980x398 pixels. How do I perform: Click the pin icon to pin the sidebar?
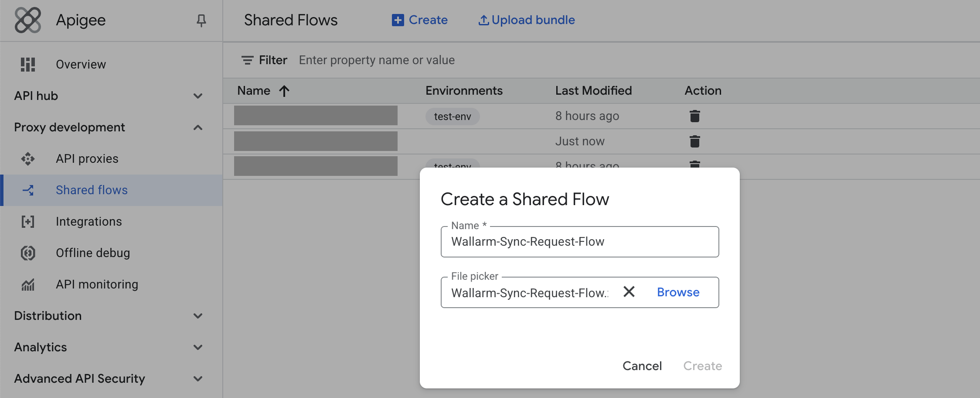pyautogui.click(x=201, y=20)
